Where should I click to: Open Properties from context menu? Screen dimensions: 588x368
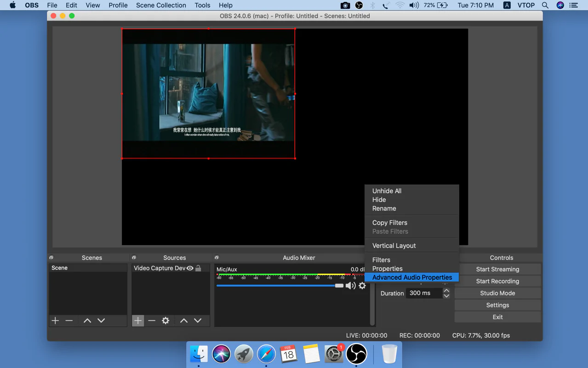(x=387, y=269)
